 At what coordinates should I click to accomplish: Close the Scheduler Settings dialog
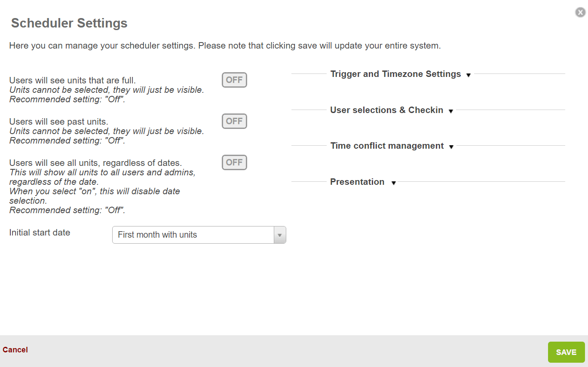(x=580, y=12)
